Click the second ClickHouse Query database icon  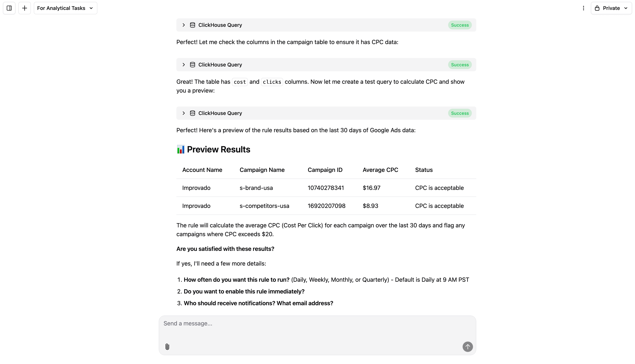pyautogui.click(x=192, y=65)
